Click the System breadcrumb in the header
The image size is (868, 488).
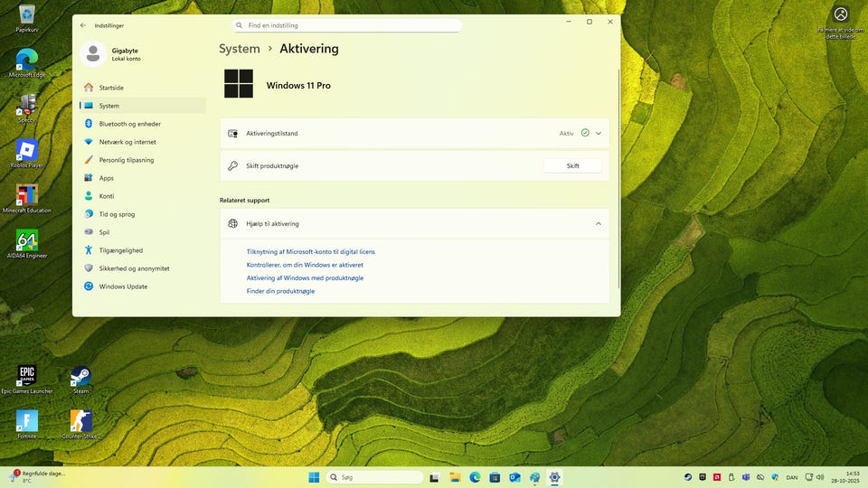click(239, 49)
